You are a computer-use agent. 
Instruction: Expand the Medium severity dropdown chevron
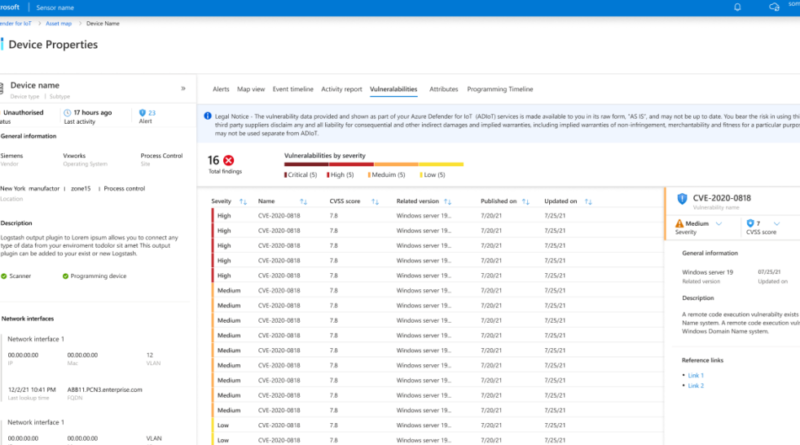(719, 224)
